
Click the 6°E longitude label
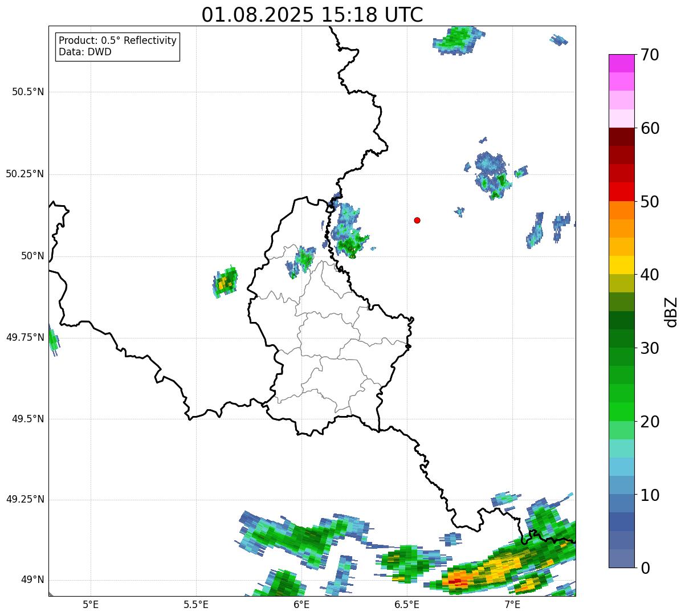(x=301, y=604)
